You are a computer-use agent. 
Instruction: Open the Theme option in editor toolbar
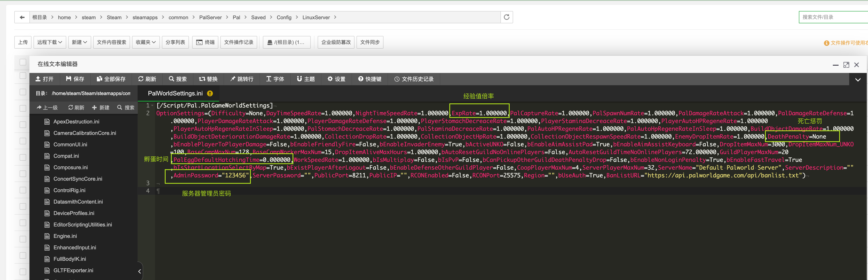[x=306, y=79]
